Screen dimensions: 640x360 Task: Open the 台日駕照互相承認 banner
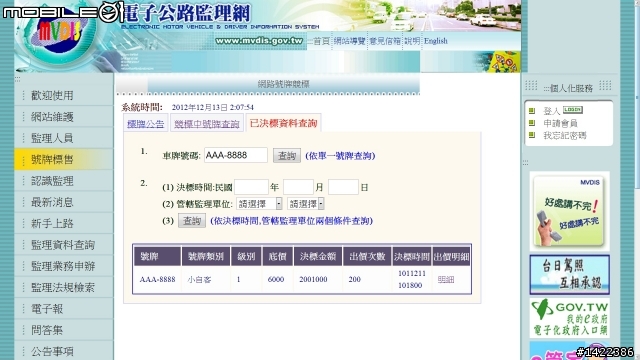click(x=569, y=275)
